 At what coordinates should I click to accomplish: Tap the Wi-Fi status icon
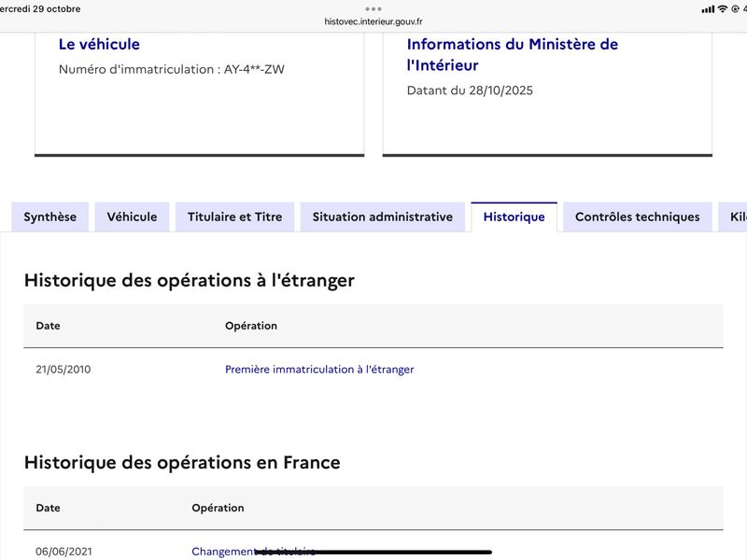[x=722, y=9]
